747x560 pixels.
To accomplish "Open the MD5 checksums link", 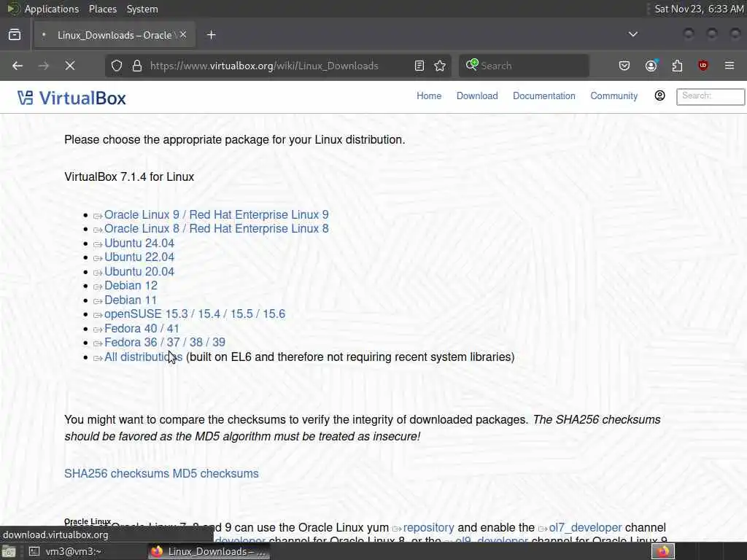I will (x=215, y=474).
